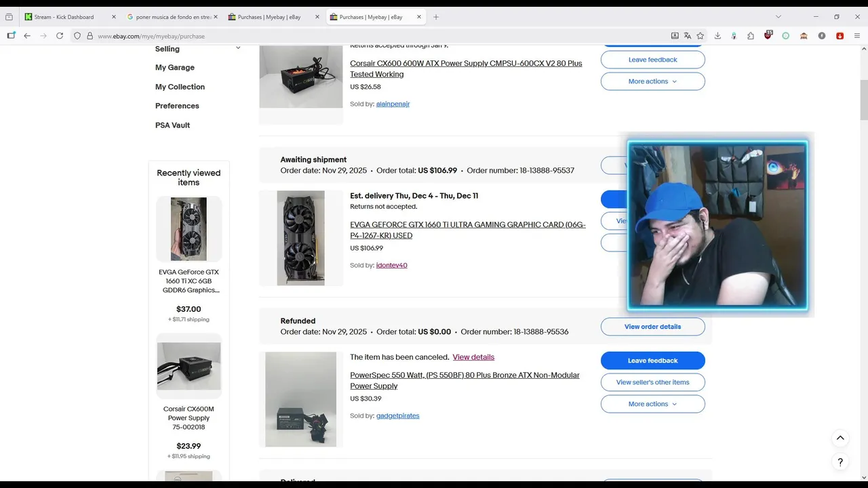The width and height of the screenshot is (868, 488).
Task: Visit seller idontev40 profile
Action: [391, 266]
